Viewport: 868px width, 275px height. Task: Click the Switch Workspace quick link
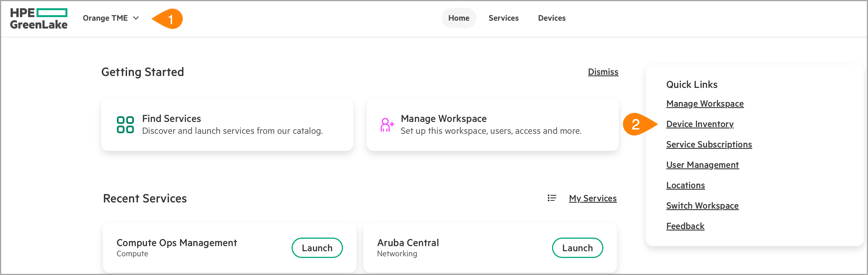pyautogui.click(x=702, y=206)
